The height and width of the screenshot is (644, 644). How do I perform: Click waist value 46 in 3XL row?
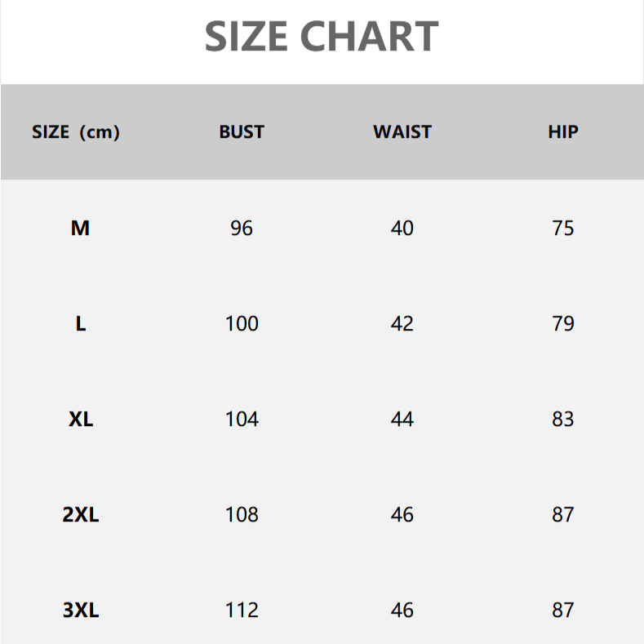tap(402, 611)
